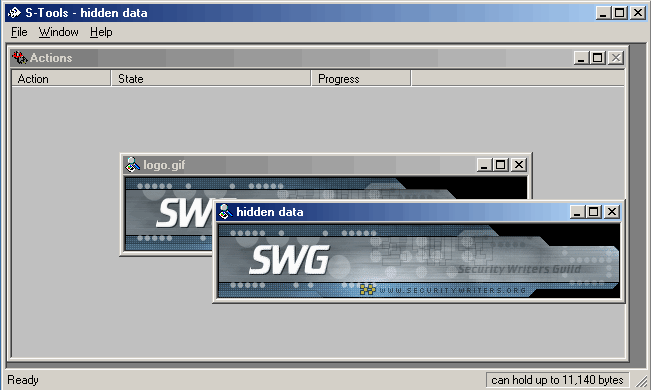Close the hidden data window
This screenshot has height=390, width=651.
click(612, 212)
